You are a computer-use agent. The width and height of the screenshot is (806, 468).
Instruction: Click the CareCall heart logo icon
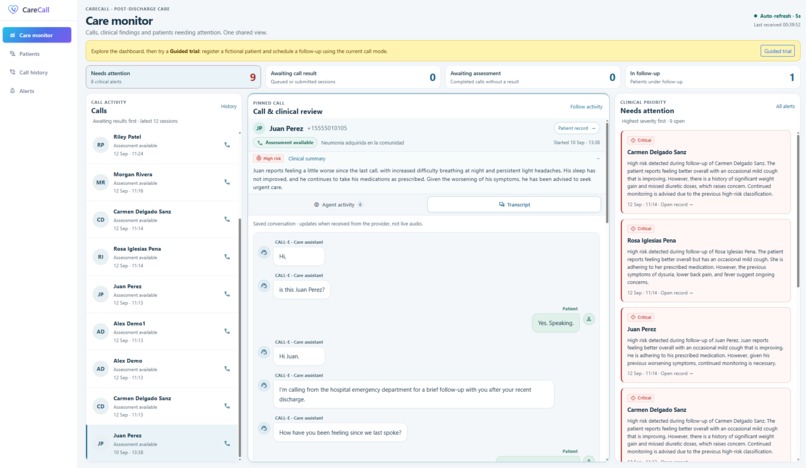[13, 9]
